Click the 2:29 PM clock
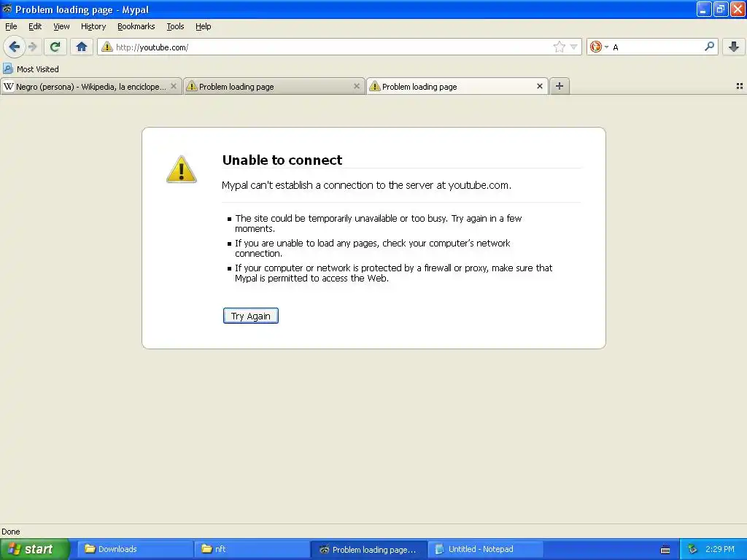Screen dimensions: 747x560 point(719,549)
